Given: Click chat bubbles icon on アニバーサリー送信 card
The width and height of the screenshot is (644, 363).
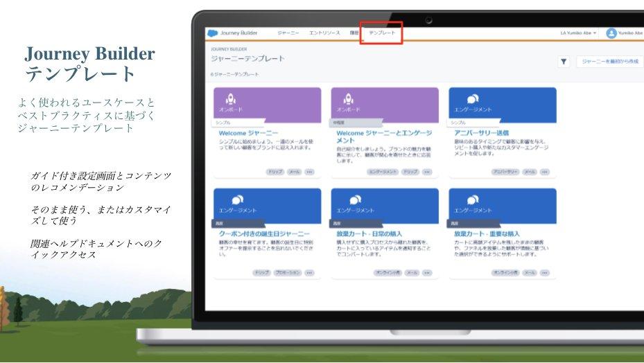Looking at the screenshot, I should click(x=473, y=99).
